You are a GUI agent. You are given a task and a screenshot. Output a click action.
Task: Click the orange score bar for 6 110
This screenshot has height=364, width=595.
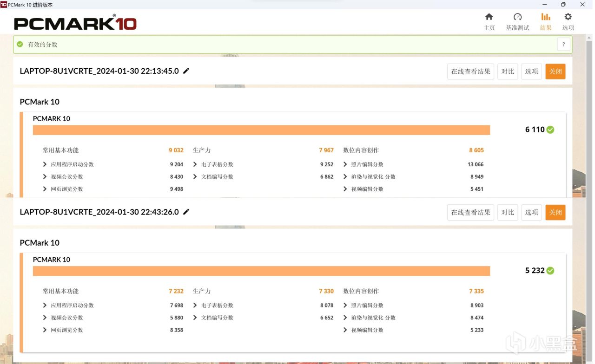261,130
